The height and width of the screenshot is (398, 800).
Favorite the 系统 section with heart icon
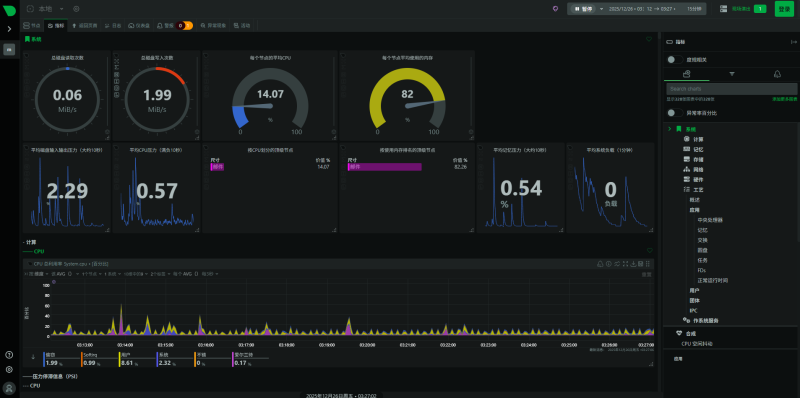point(649,39)
